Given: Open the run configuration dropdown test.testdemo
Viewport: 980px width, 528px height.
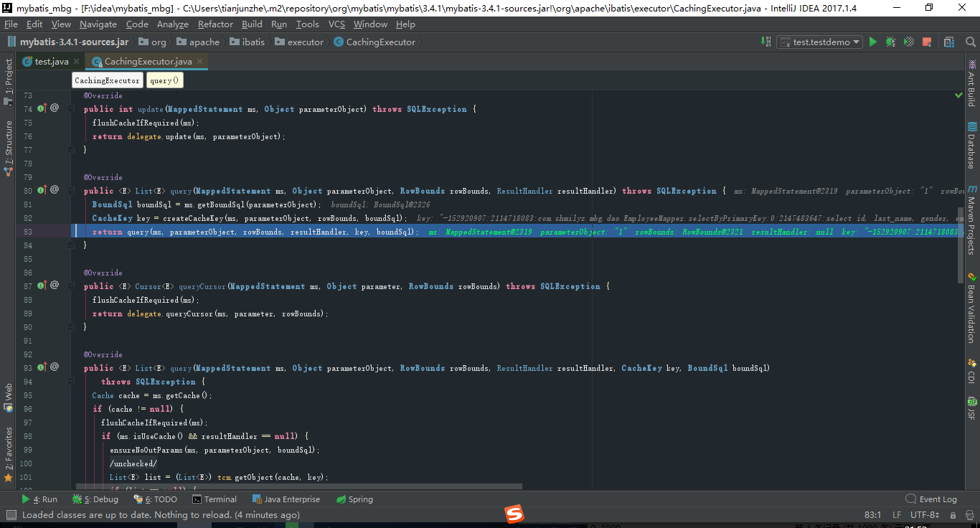Looking at the screenshot, I should click(x=818, y=42).
